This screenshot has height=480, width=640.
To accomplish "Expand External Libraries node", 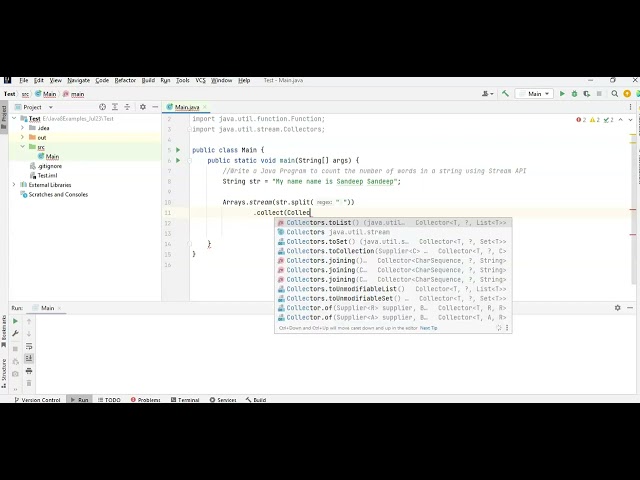I will (x=14, y=185).
